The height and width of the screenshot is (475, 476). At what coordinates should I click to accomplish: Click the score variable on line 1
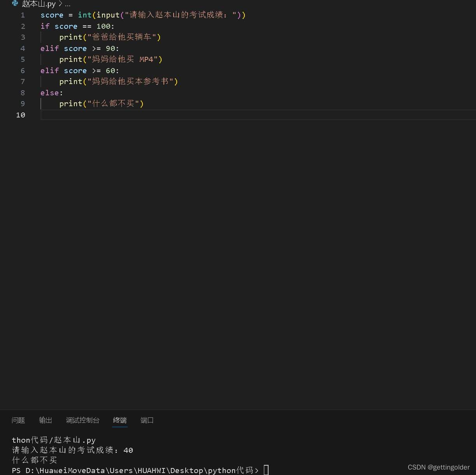(x=51, y=15)
